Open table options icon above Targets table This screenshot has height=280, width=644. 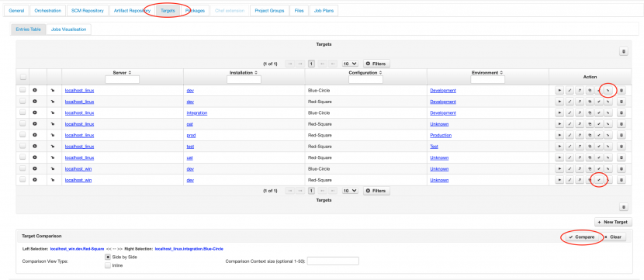[x=624, y=51]
